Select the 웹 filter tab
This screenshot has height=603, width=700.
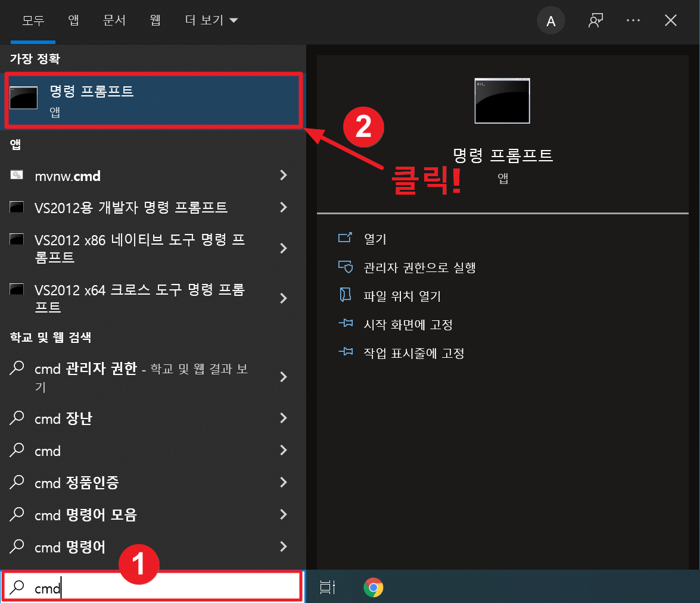pyautogui.click(x=154, y=20)
